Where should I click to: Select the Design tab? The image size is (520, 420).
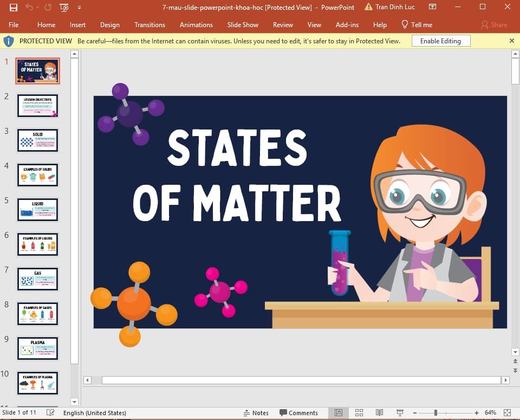(x=110, y=24)
